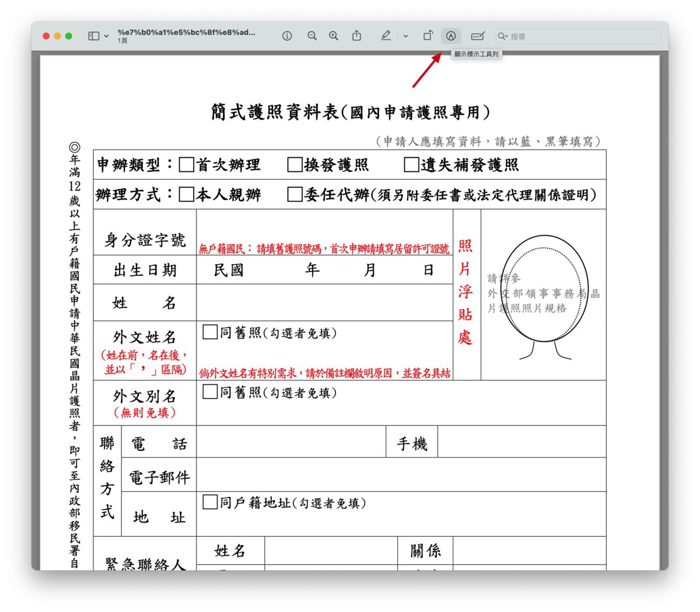This screenshot has width=700, height=612.
Task: Show the document inspector info
Action: tap(287, 36)
